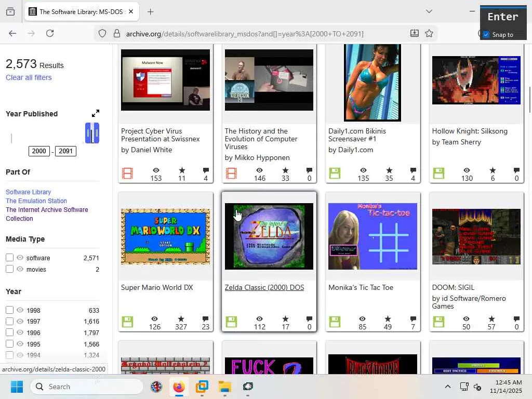This screenshot has height=399, width=532.
Task: Click the Year Published range slider handle
Action: (x=92, y=132)
